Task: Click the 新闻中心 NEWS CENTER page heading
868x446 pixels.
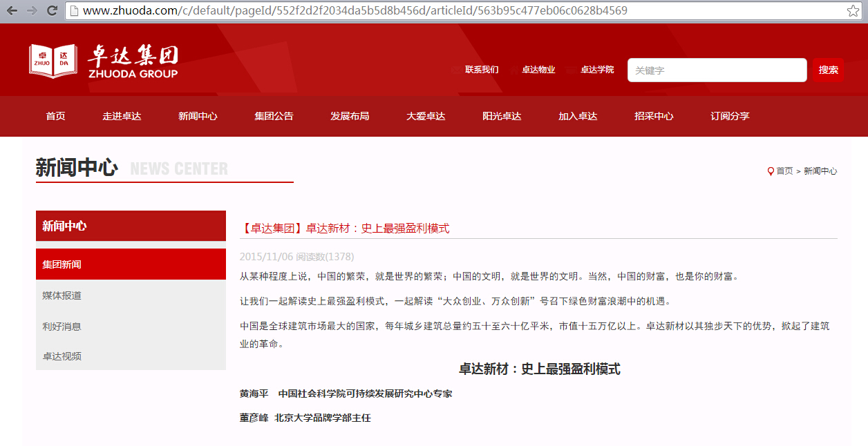Action: 131,168
